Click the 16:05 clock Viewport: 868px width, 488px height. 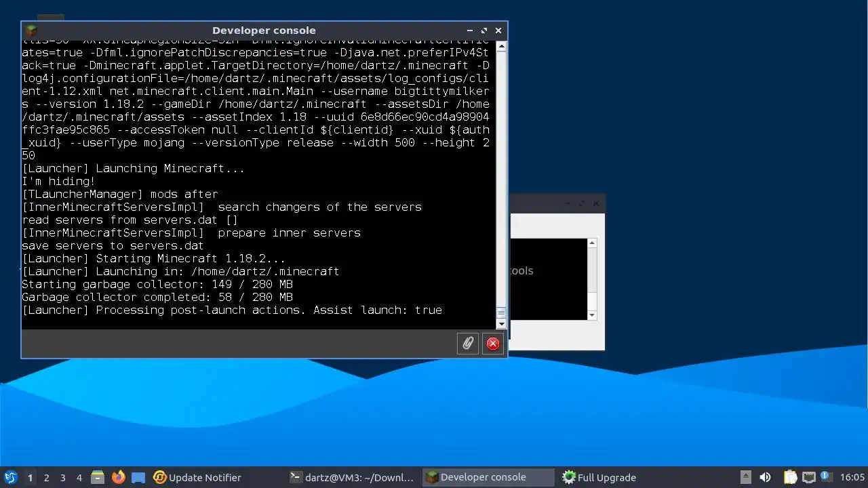click(x=852, y=477)
